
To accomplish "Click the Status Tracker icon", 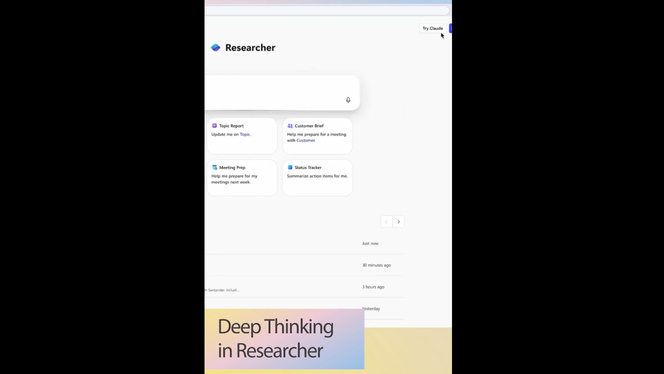I will coord(290,167).
